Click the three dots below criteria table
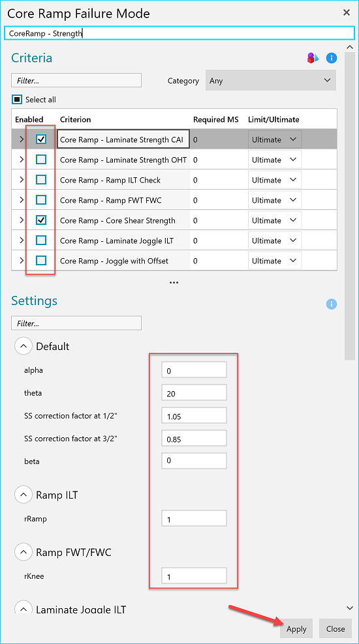The image size is (359, 644). [x=174, y=283]
